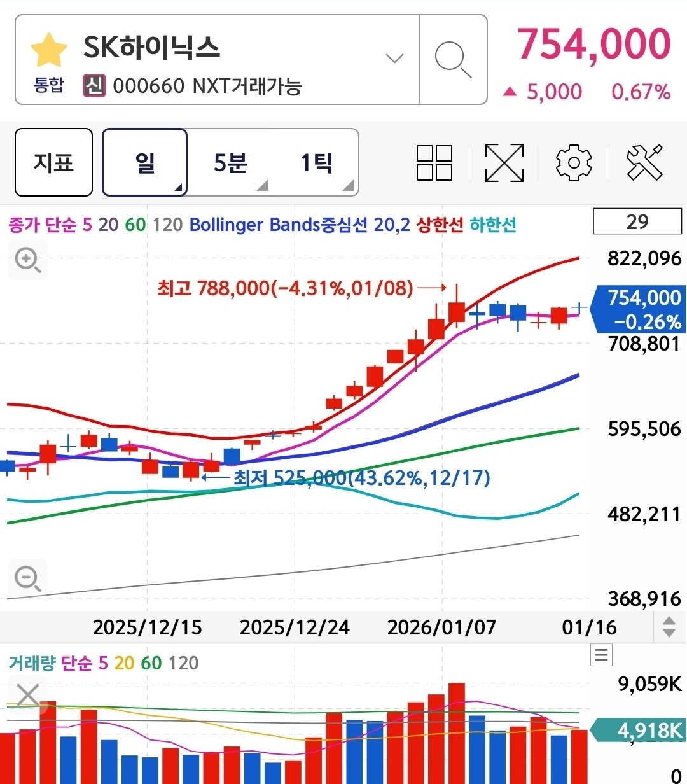Expand chart to fullscreen with arrows icon
Viewport: 687px width, 784px height.
pyautogui.click(x=504, y=163)
